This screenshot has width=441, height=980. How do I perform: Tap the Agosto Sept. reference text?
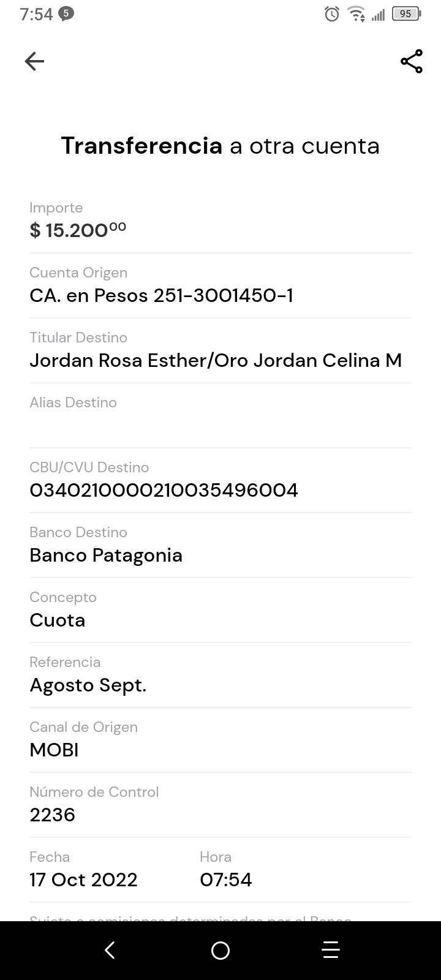pyautogui.click(x=88, y=685)
